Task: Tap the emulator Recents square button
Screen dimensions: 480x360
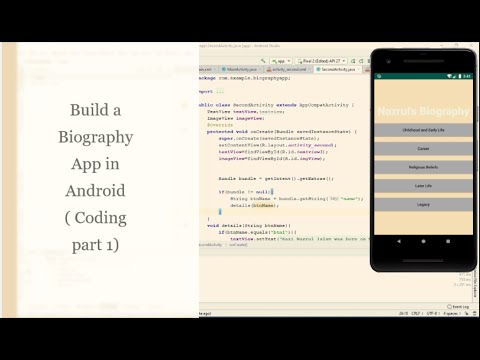Action: pos(448,241)
